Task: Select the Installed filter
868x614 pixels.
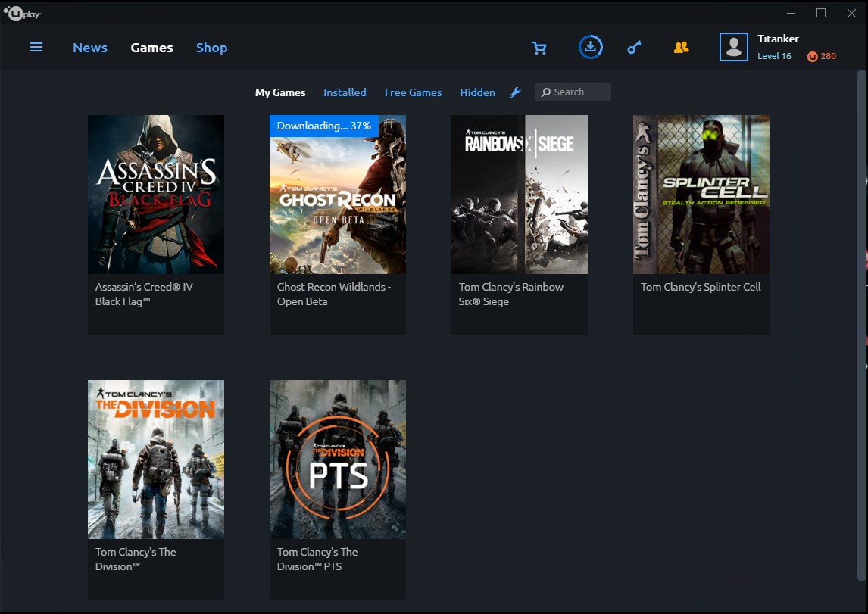Action: pos(345,92)
